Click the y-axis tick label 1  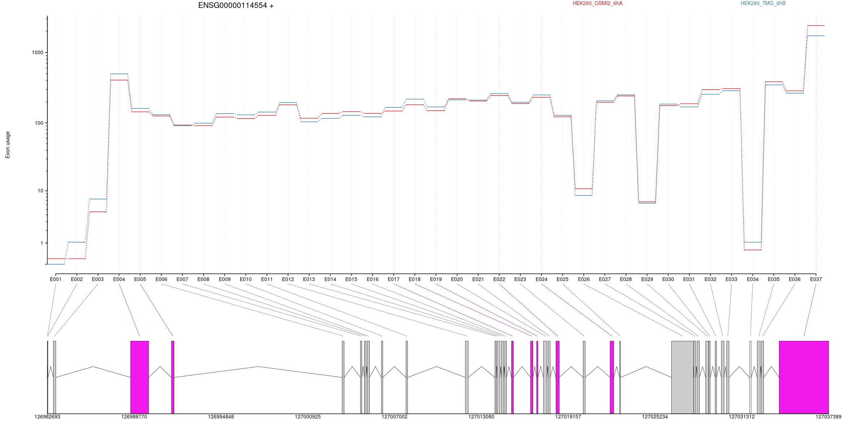point(42,243)
